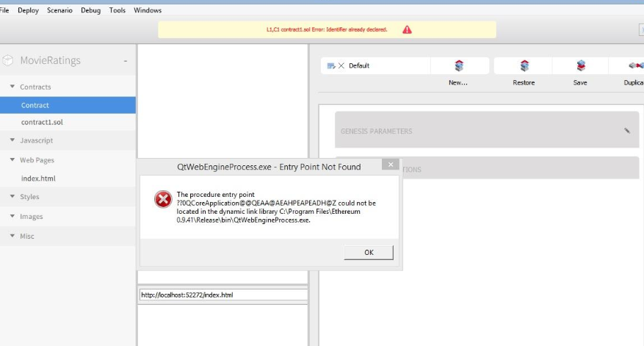The width and height of the screenshot is (644, 346).
Task: Collapse the Javascript tree section
Action: pos(12,140)
